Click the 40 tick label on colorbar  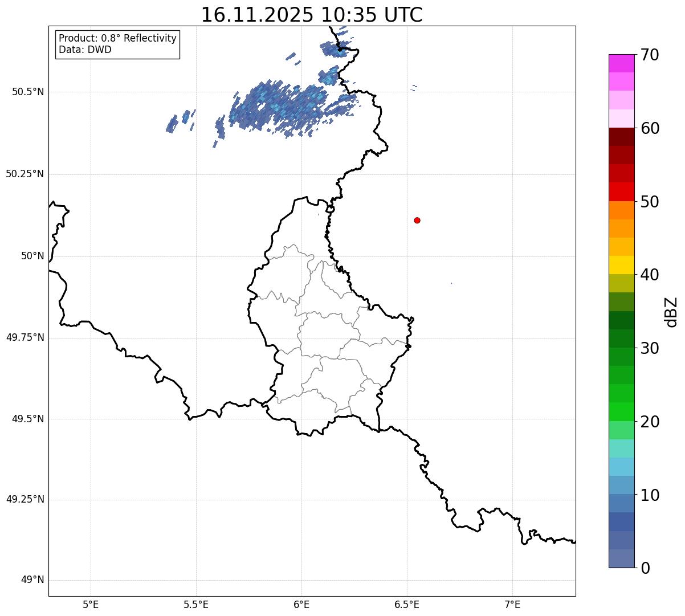[650, 275]
